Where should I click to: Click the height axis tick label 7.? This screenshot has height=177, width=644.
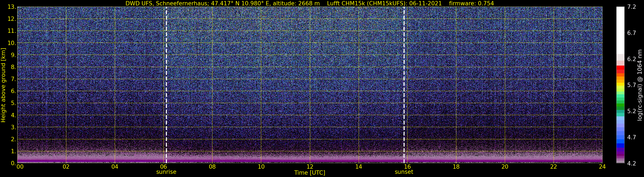13,79
